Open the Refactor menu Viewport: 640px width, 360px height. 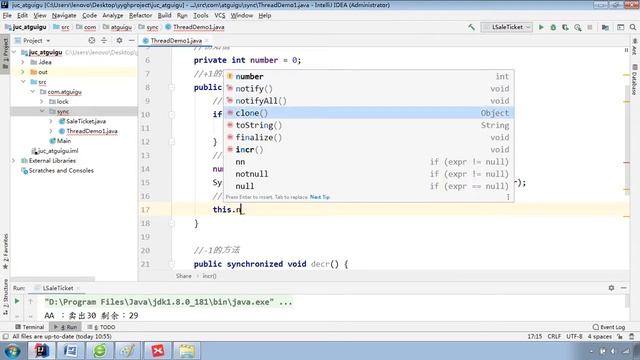coord(140,16)
